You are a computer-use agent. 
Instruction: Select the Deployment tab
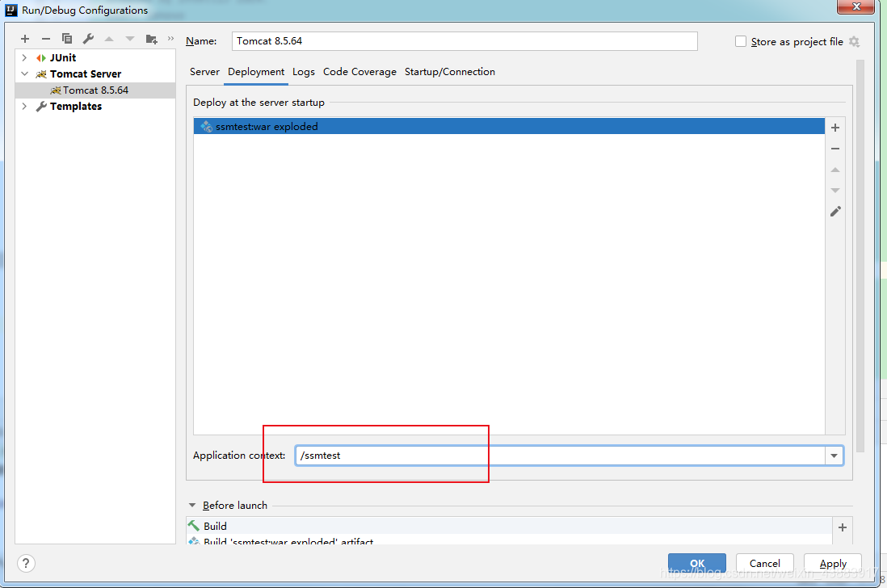[256, 72]
